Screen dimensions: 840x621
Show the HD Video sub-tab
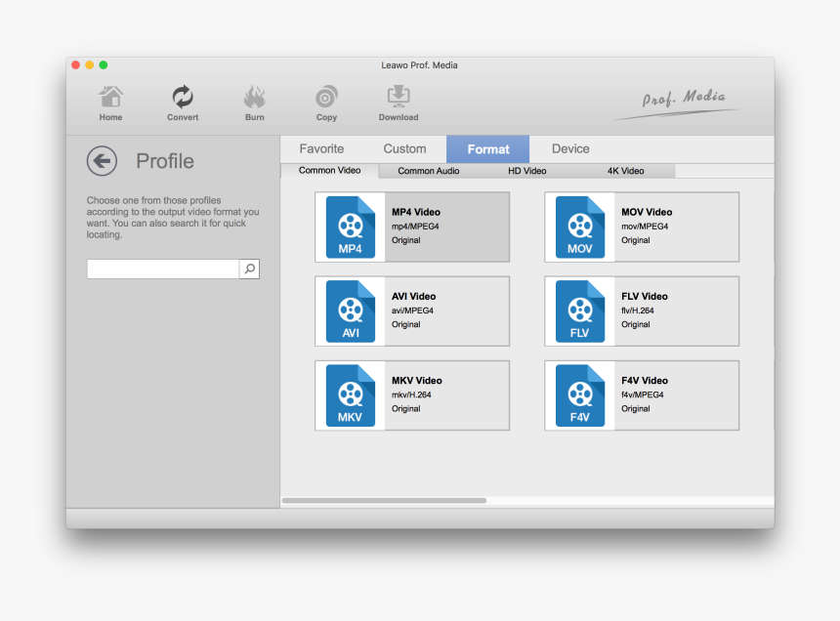pos(527,171)
